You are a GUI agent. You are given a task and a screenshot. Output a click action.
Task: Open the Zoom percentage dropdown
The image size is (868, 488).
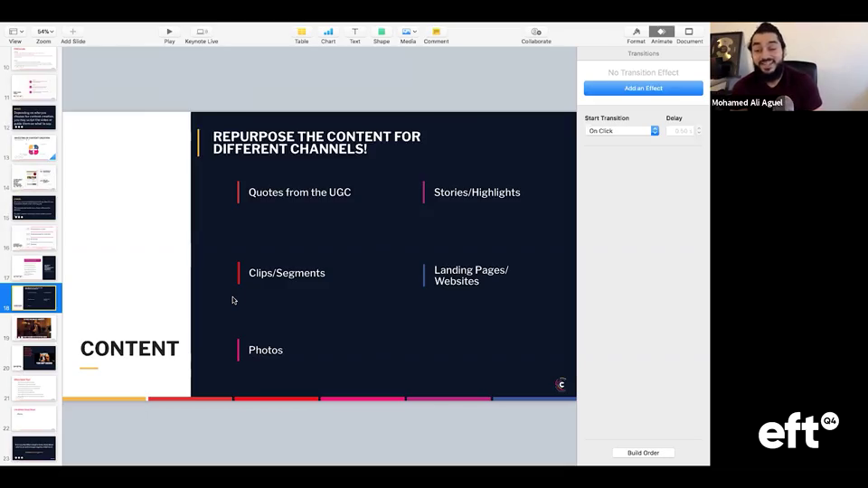tap(43, 32)
